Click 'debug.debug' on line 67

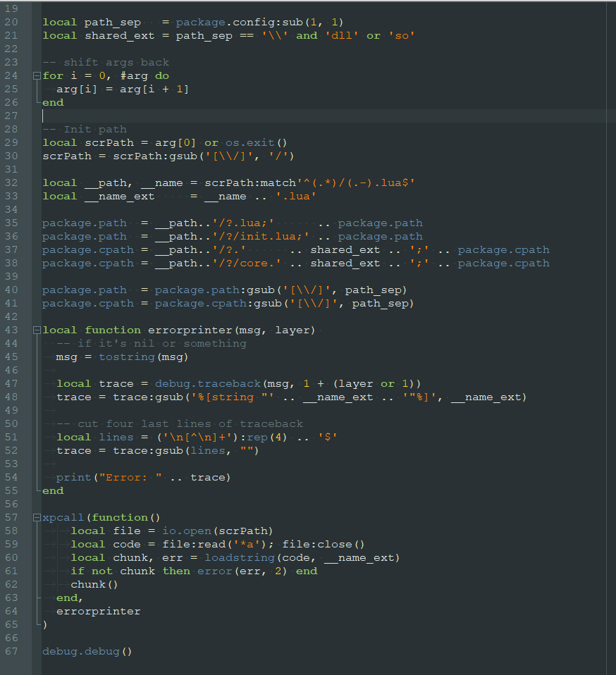tap(81, 651)
